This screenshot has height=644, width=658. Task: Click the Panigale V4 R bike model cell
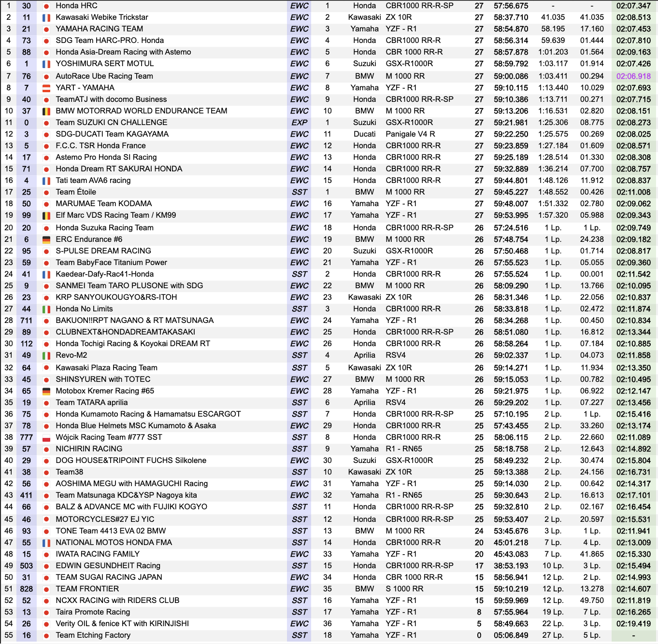click(x=410, y=134)
